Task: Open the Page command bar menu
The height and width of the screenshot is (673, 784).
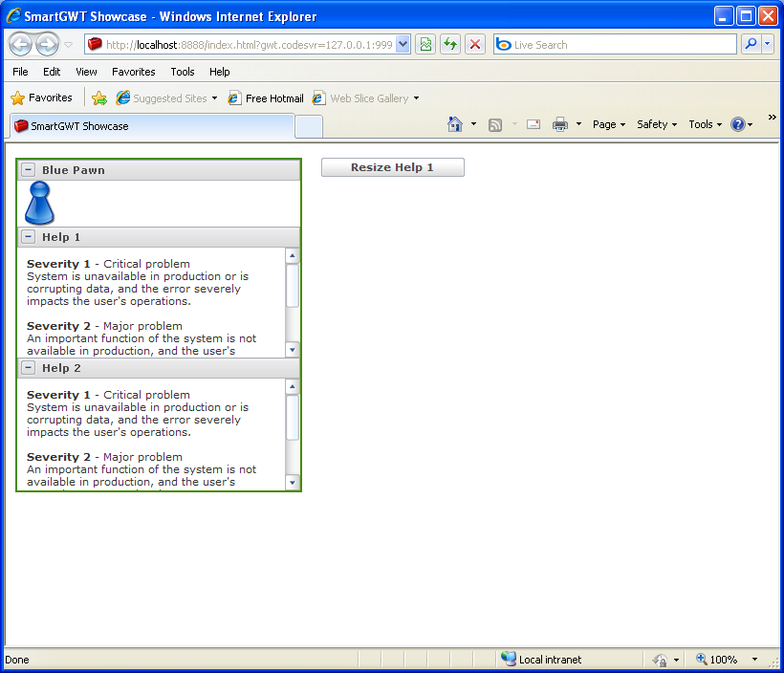Action: 609,124
